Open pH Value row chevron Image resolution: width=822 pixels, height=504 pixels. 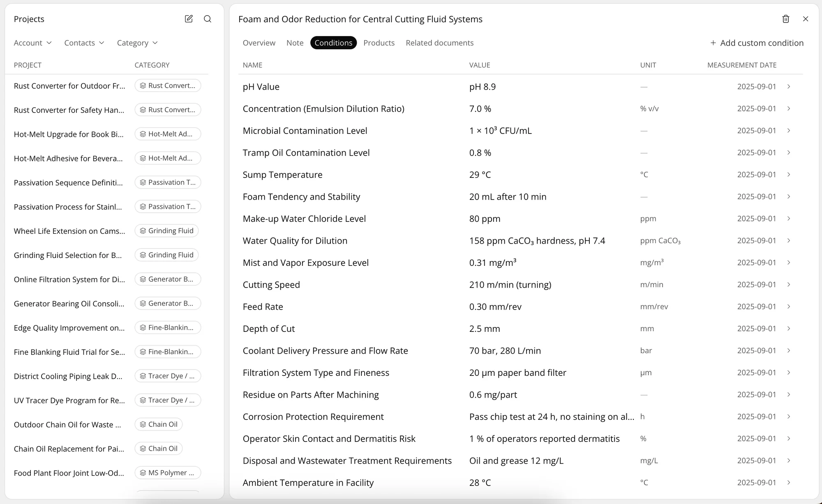789,87
